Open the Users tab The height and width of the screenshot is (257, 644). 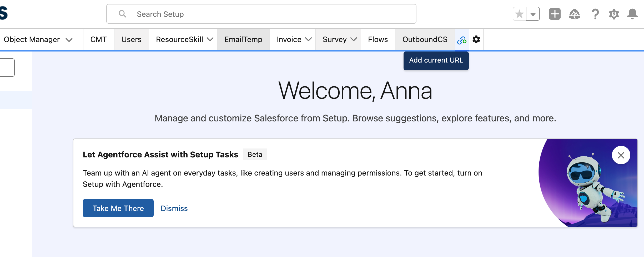point(131,39)
